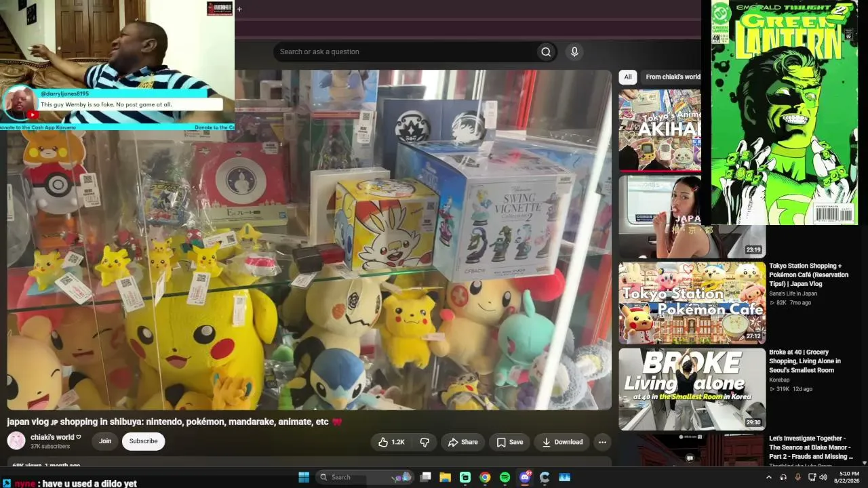
Task: Click the YouTube search magnifier button
Action: coord(546,52)
